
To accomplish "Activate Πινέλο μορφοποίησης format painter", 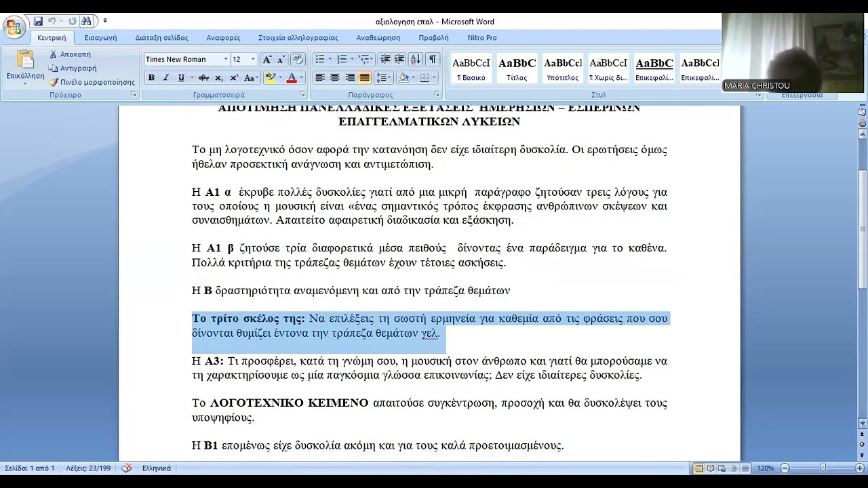I will click(92, 82).
